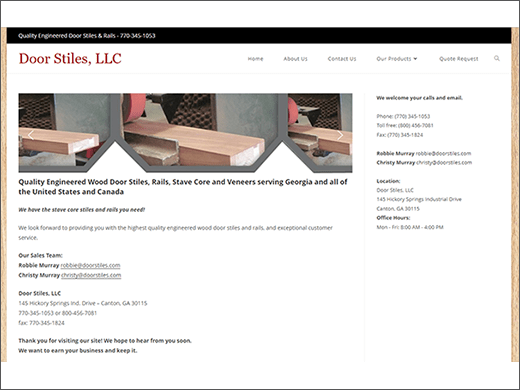Email robbie@doorstiles.com in Sales Team section
520x390 pixels.
(90, 265)
